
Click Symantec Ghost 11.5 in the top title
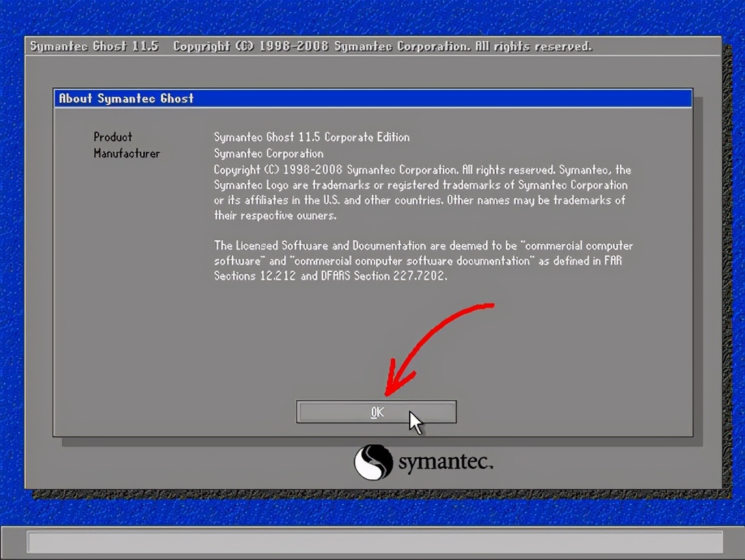[x=94, y=46]
